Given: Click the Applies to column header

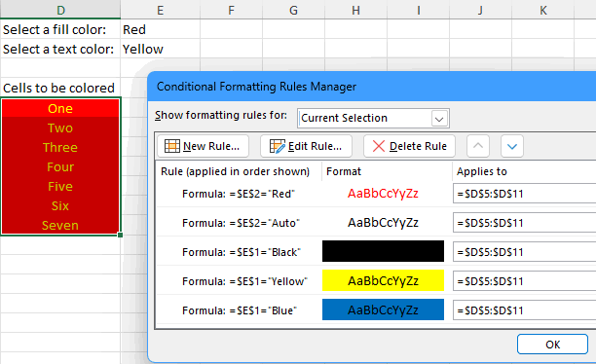Looking at the screenshot, I should click(x=482, y=171).
